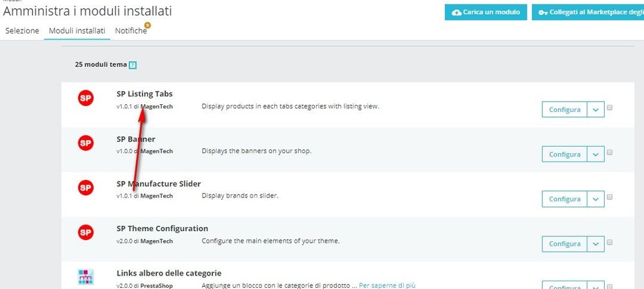Open the Notifiche tab
Image resolution: width=644 pixels, height=289 pixels.
coord(131,31)
